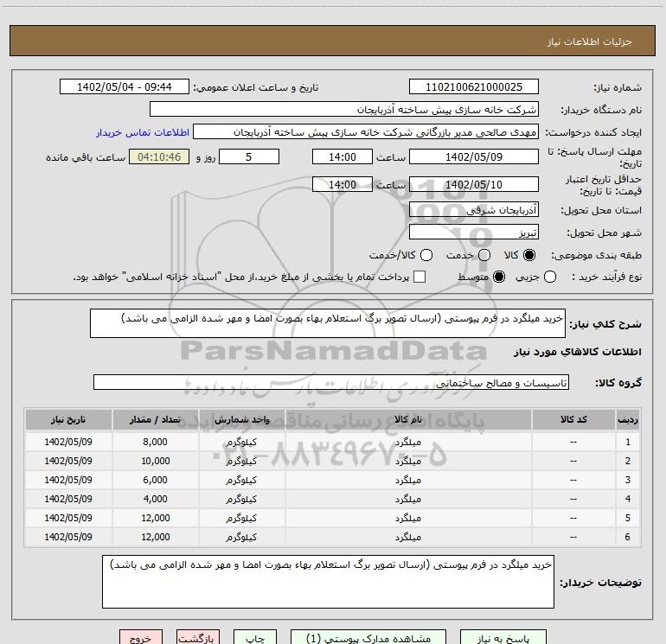This screenshot has width=666, height=644.
Task: Click the remaining time field 04:10:46
Action: pos(159,156)
